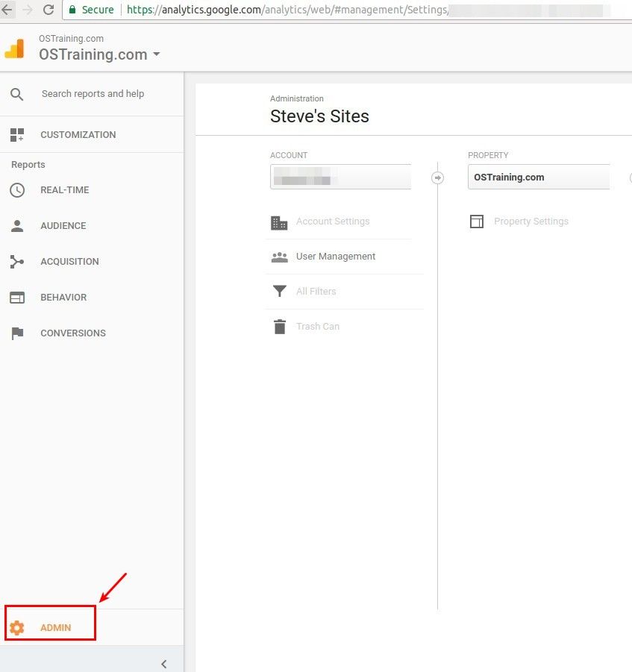
Task: Click the Real-Time clock icon
Action: (x=17, y=190)
